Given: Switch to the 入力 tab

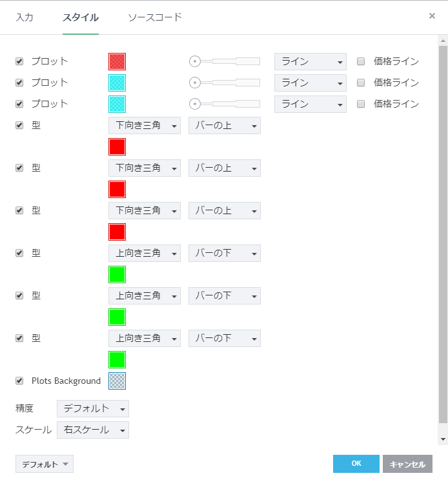Looking at the screenshot, I should click(x=25, y=17).
